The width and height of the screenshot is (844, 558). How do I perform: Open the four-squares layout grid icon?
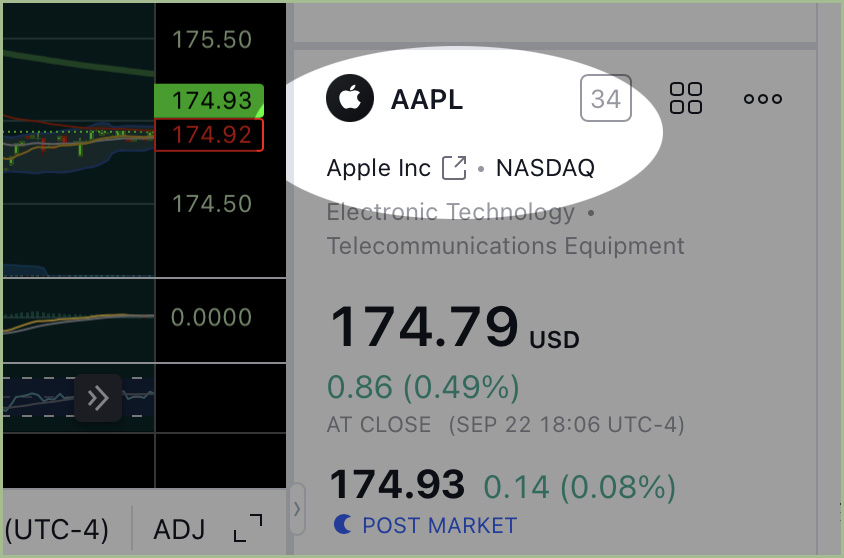(686, 98)
